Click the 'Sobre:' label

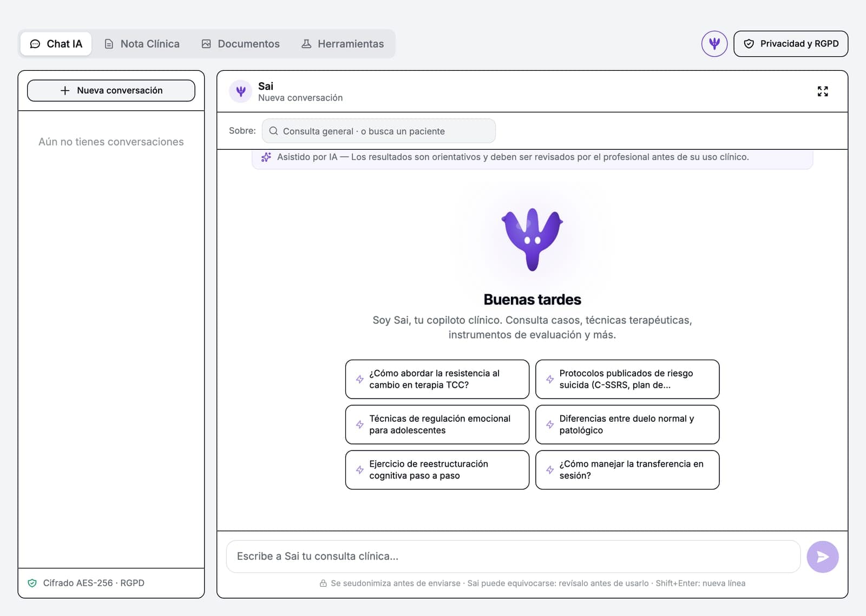[x=242, y=130]
